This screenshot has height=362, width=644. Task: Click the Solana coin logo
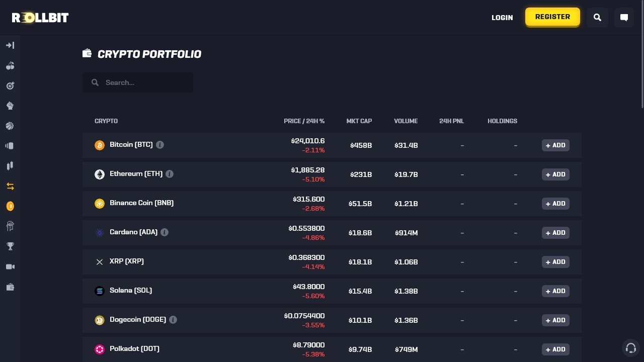tap(100, 291)
